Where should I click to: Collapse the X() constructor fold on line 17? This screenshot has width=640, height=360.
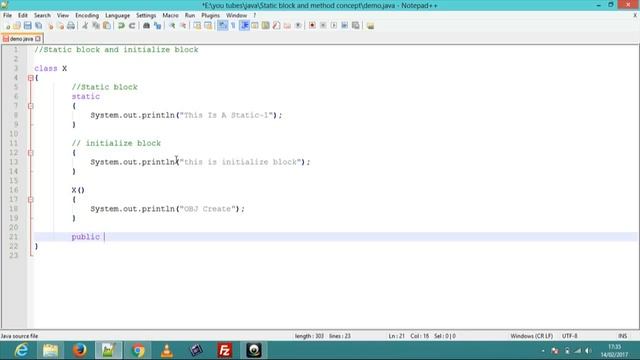click(x=31, y=200)
